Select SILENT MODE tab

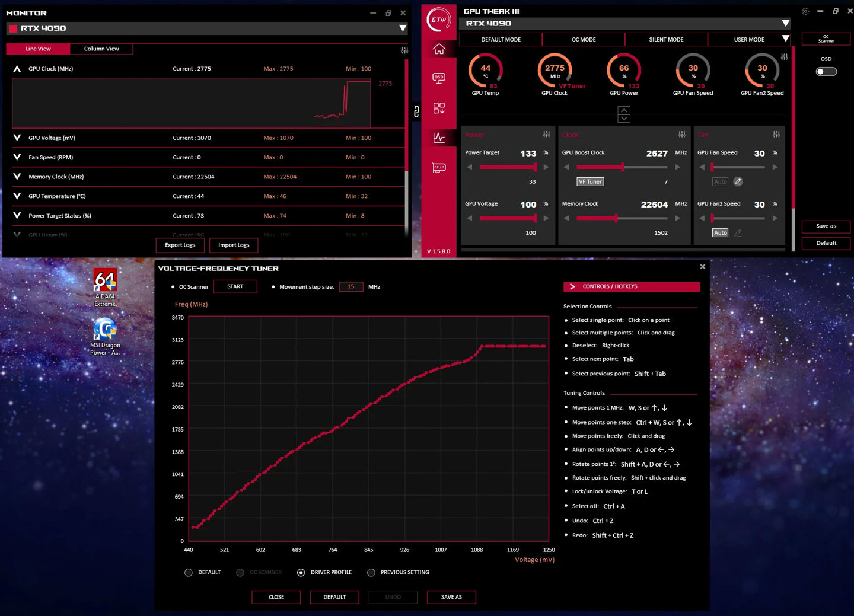pos(666,39)
